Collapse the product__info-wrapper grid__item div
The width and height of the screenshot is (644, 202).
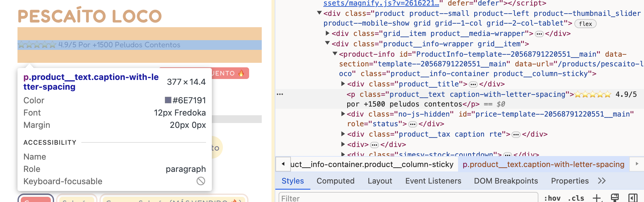coord(328,43)
